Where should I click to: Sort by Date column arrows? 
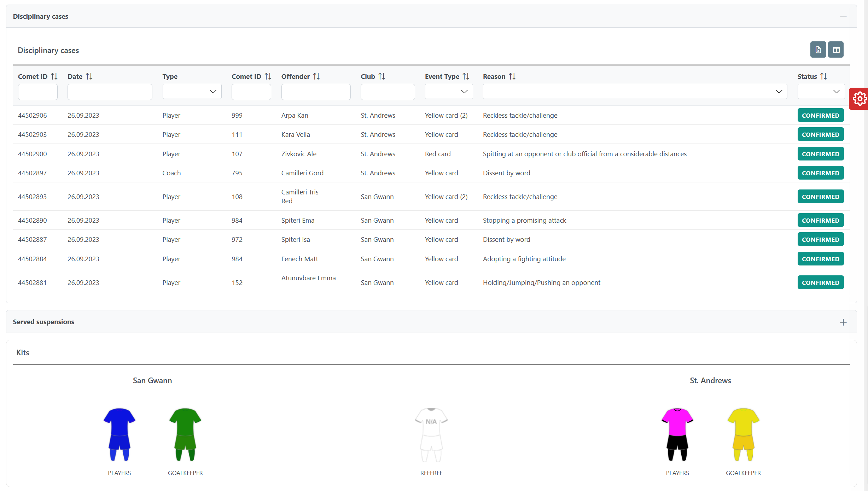pos(89,76)
